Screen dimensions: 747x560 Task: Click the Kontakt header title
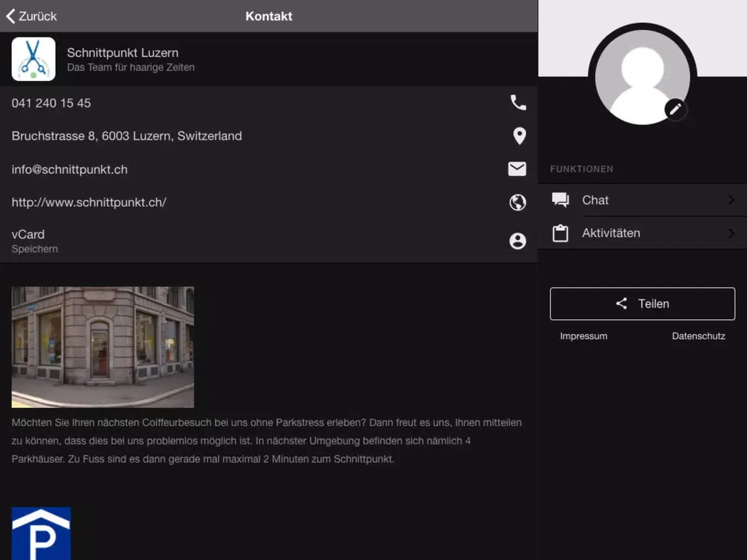coord(269,16)
